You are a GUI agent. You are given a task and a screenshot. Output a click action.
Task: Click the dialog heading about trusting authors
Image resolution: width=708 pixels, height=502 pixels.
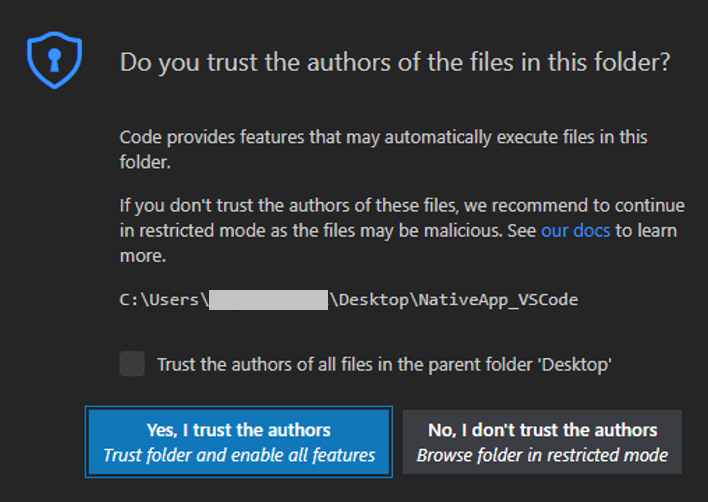(394, 62)
